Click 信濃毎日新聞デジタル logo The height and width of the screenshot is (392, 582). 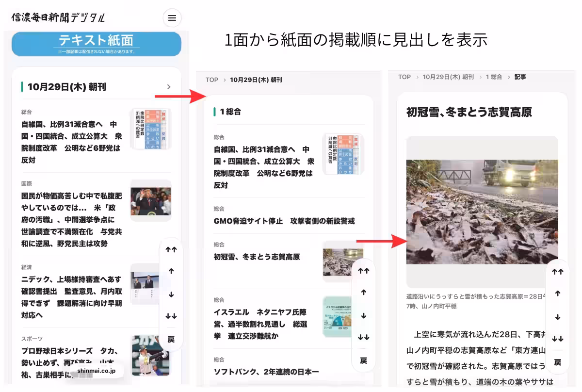tap(58, 18)
